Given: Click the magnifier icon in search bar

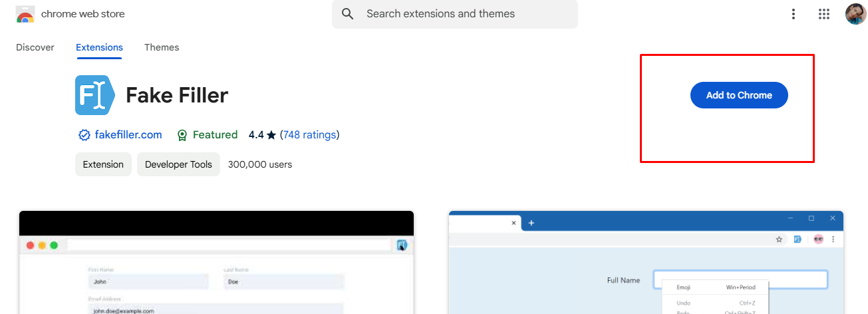Looking at the screenshot, I should coord(347,14).
